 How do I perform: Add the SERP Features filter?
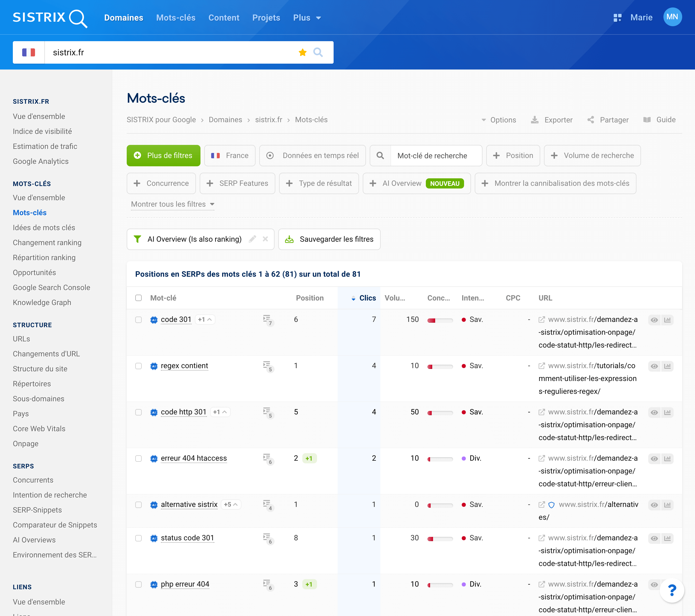click(x=237, y=183)
